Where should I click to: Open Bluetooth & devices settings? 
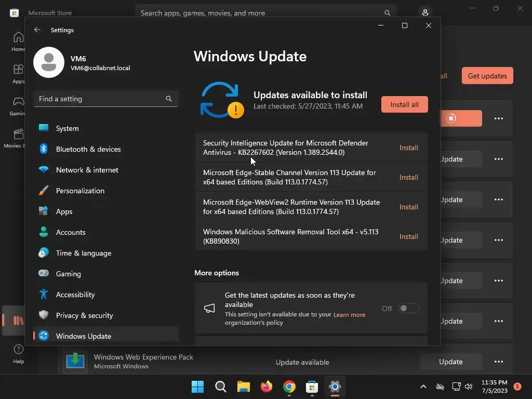coord(106,149)
